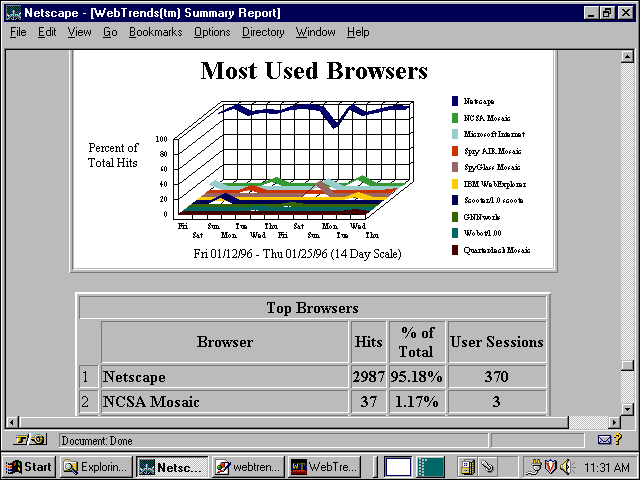Open the Go menu
Screen dimensions: 640x480
click(110, 32)
